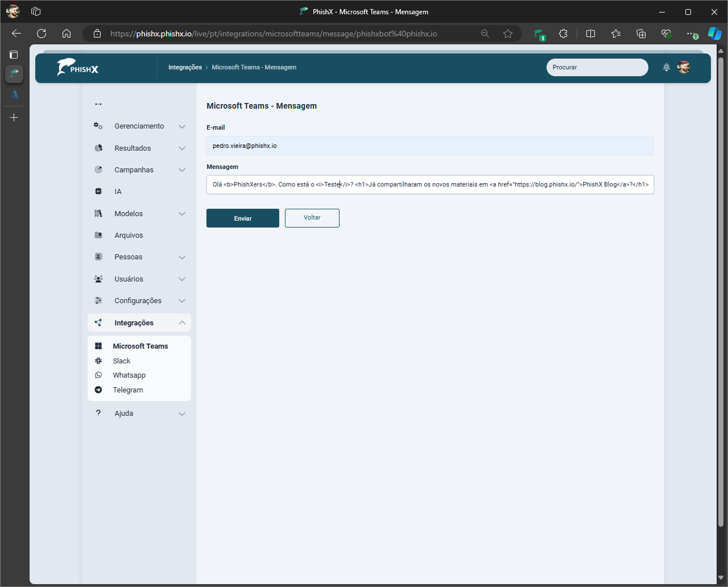
Task: Focus the Procurar search box
Action: (597, 67)
